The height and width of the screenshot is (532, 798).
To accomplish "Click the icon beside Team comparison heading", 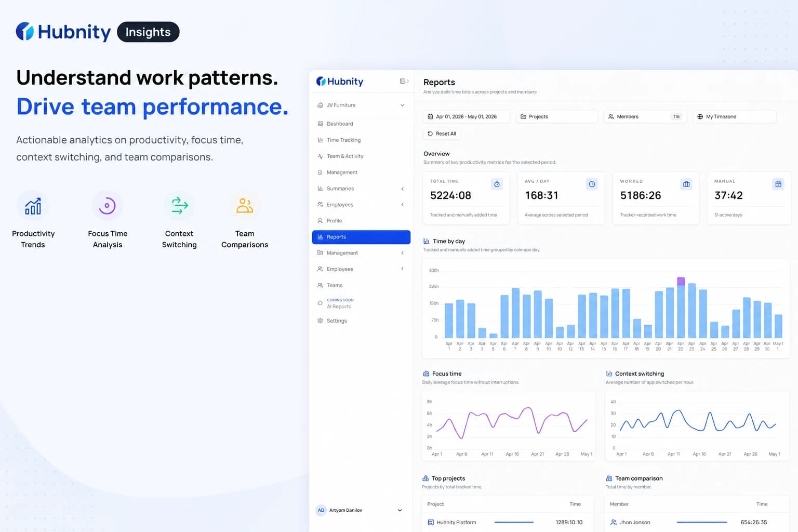I will point(609,478).
